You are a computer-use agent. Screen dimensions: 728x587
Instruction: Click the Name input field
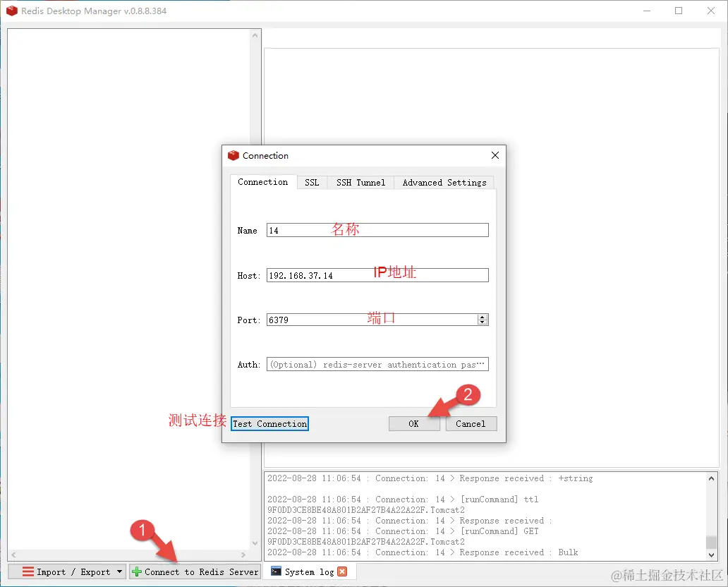tap(377, 230)
